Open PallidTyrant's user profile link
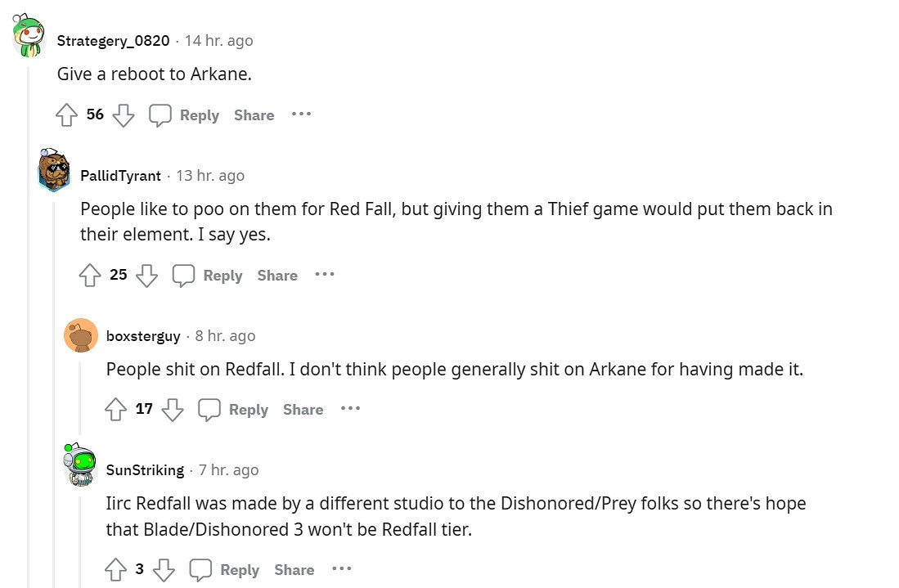Image resolution: width=899 pixels, height=588 pixels. (x=120, y=176)
